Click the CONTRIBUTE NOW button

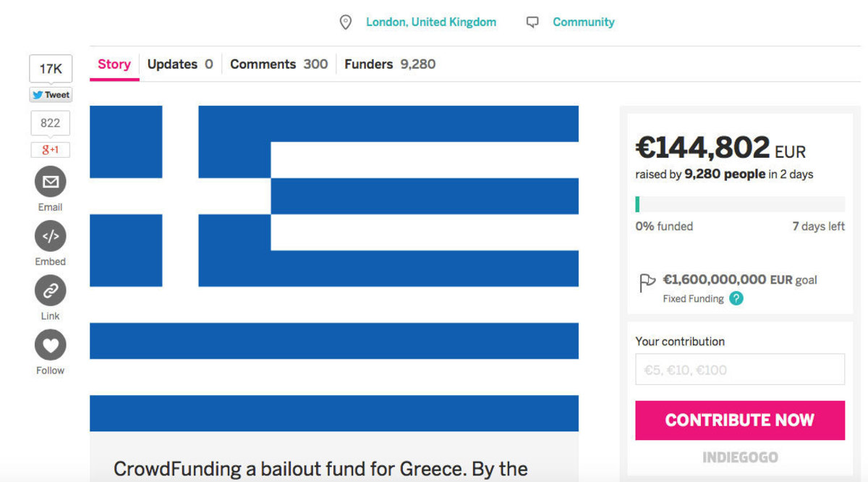pyautogui.click(x=740, y=420)
